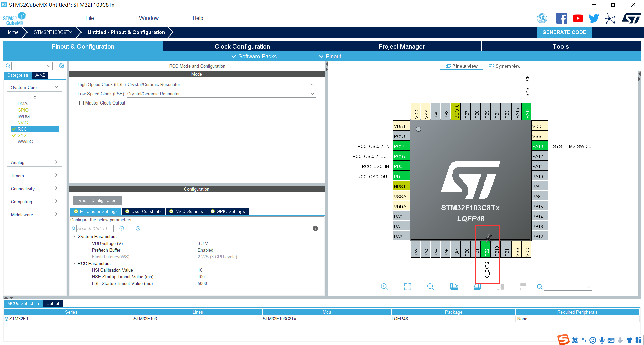Click the 10 years anniversary badge
644x345 pixels.
pyautogui.click(x=542, y=18)
